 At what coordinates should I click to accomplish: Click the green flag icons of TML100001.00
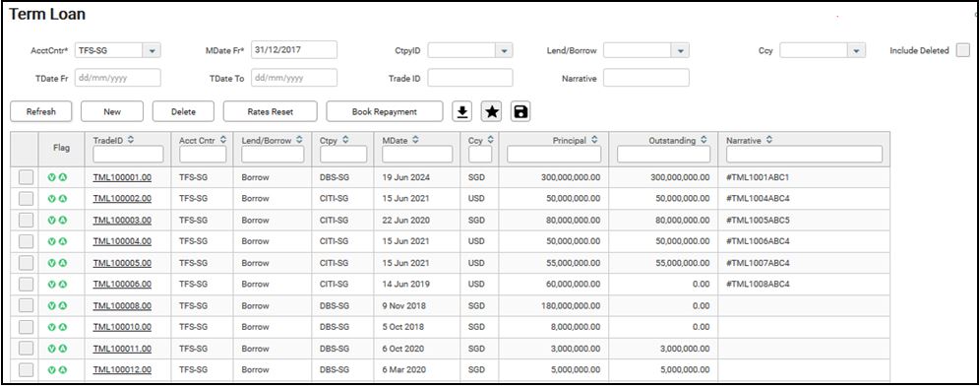click(x=57, y=177)
